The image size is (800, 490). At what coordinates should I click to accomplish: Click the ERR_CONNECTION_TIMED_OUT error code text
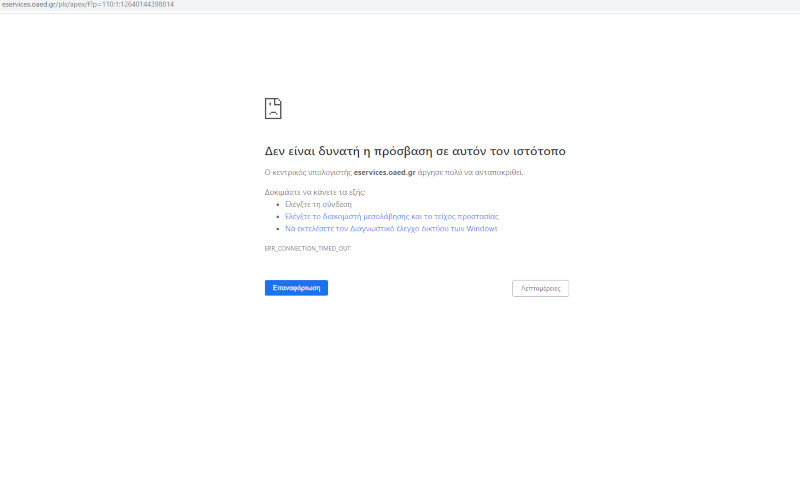308,249
